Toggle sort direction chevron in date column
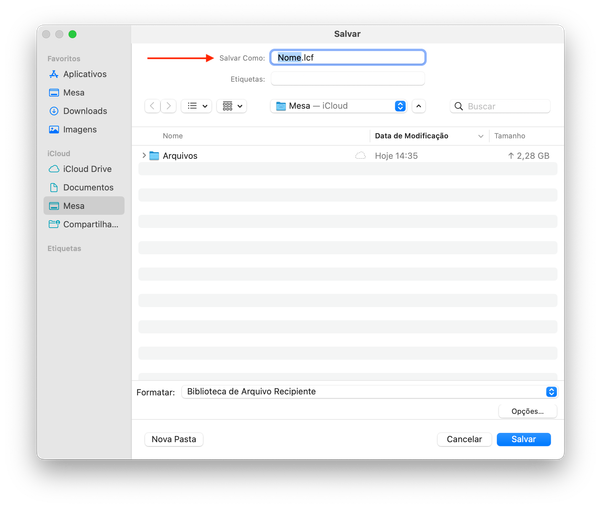601x508 pixels. 481,136
